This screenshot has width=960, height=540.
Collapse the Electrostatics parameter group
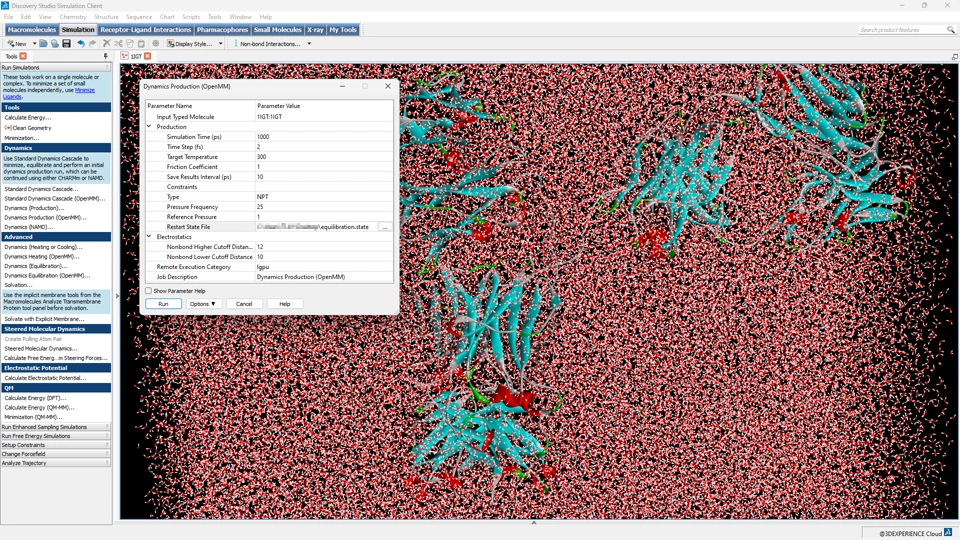pyautogui.click(x=149, y=236)
